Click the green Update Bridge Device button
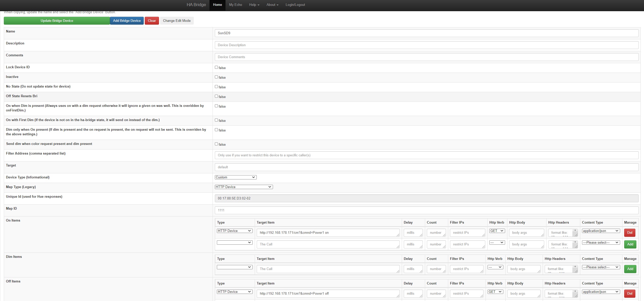The height and width of the screenshot is (301, 644). click(57, 21)
